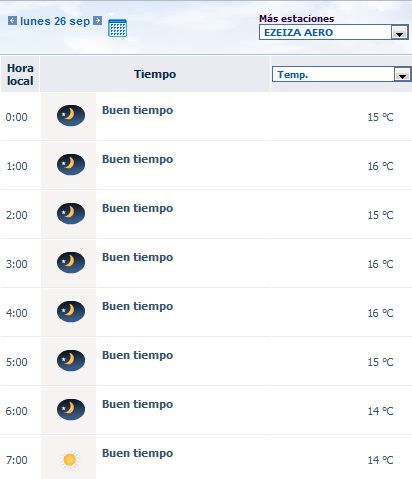The width and height of the screenshot is (412, 479).
Task: Open the EZEIZA AERO station dropdown
Action: [x=334, y=32]
